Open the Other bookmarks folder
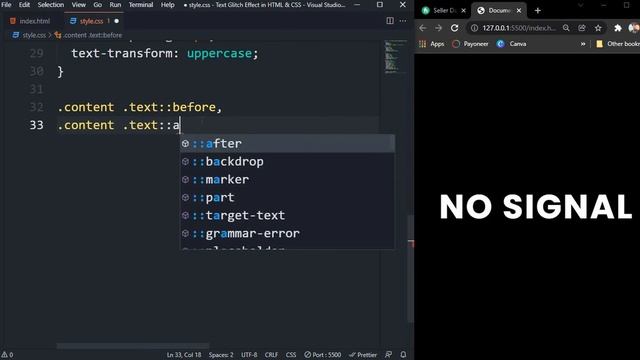The height and width of the screenshot is (360, 640). pyautogui.click(x=618, y=44)
